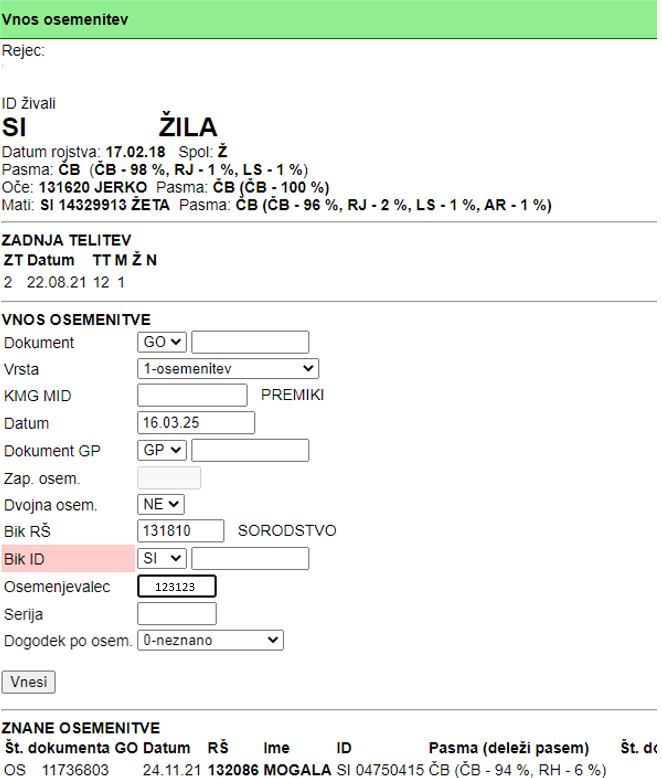The width and height of the screenshot is (662, 778).
Task: Click the Bik ID number input field
Action: point(250,558)
